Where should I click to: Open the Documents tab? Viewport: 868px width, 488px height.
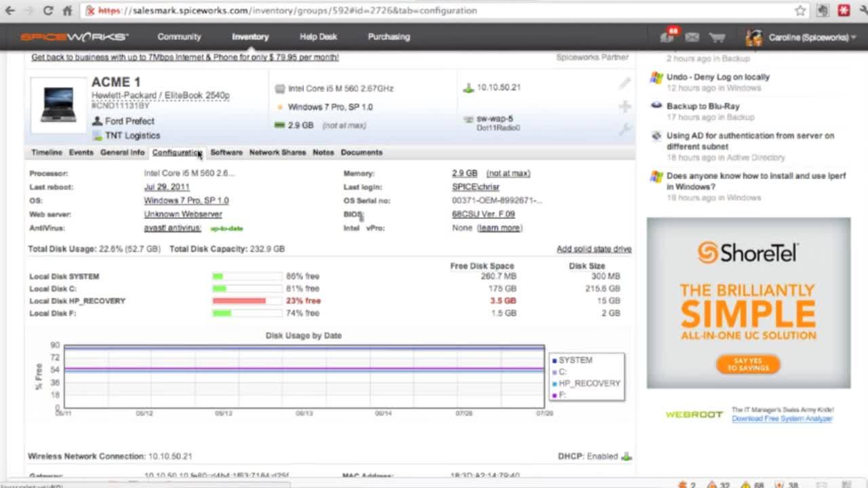(x=361, y=152)
